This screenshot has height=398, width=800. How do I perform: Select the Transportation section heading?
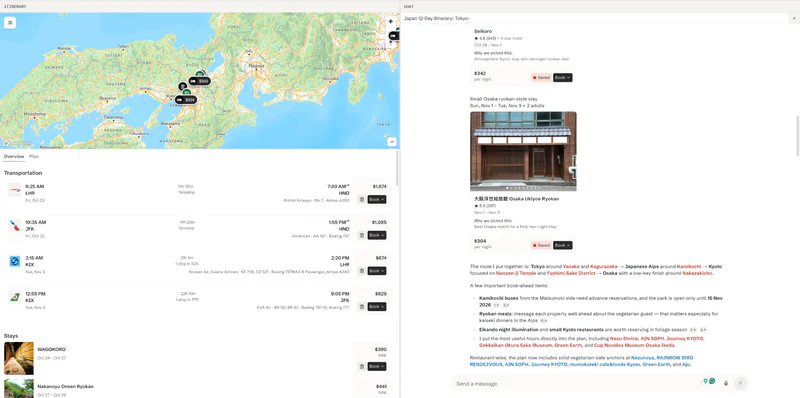pos(23,173)
